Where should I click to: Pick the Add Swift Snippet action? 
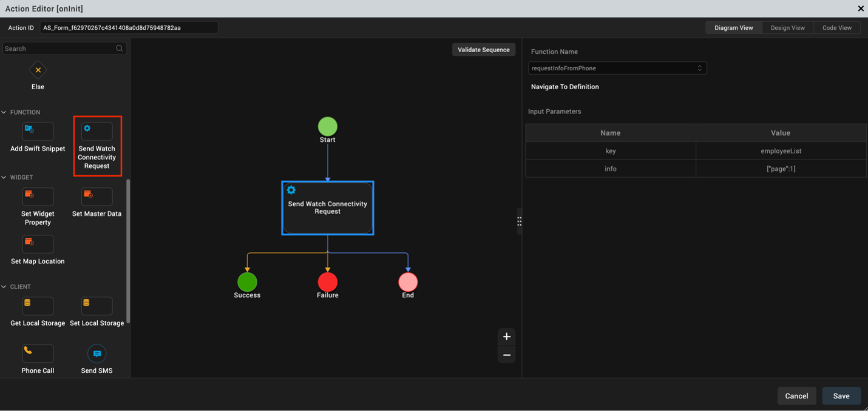point(38,132)
